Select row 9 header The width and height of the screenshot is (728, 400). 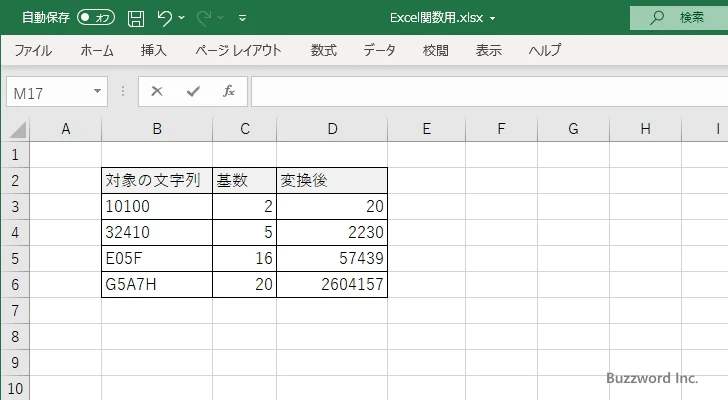click(15, 362)
